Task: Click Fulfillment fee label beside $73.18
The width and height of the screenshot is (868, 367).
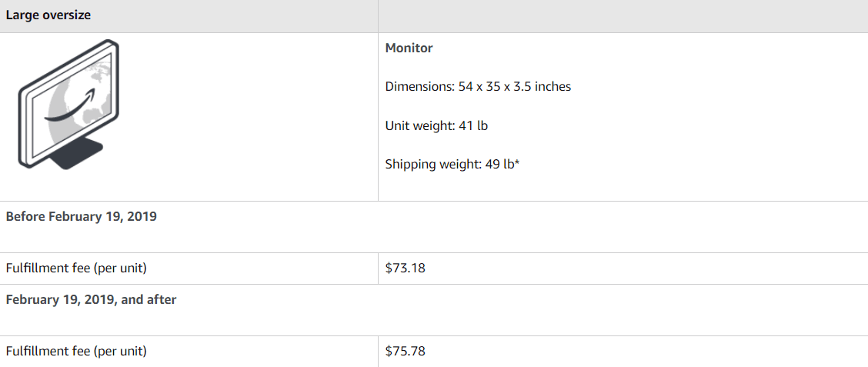Action: point(76,269)
